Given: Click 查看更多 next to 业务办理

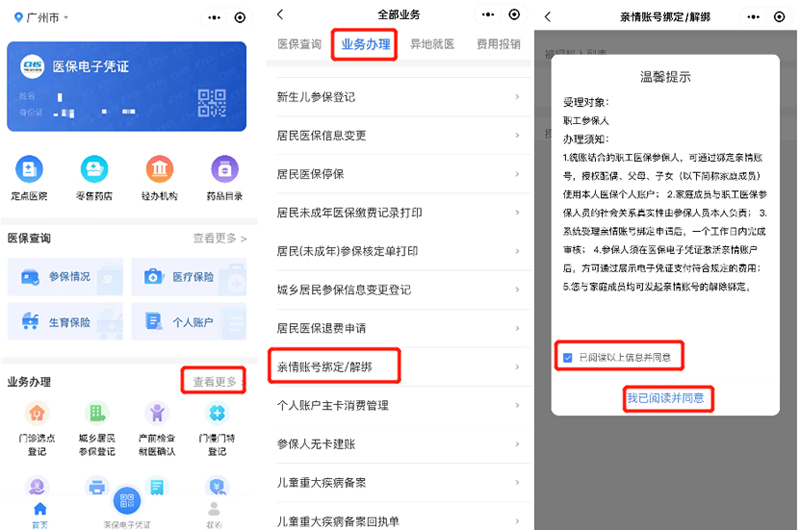Looking at the screenshot, I should [x=215, y=382].
